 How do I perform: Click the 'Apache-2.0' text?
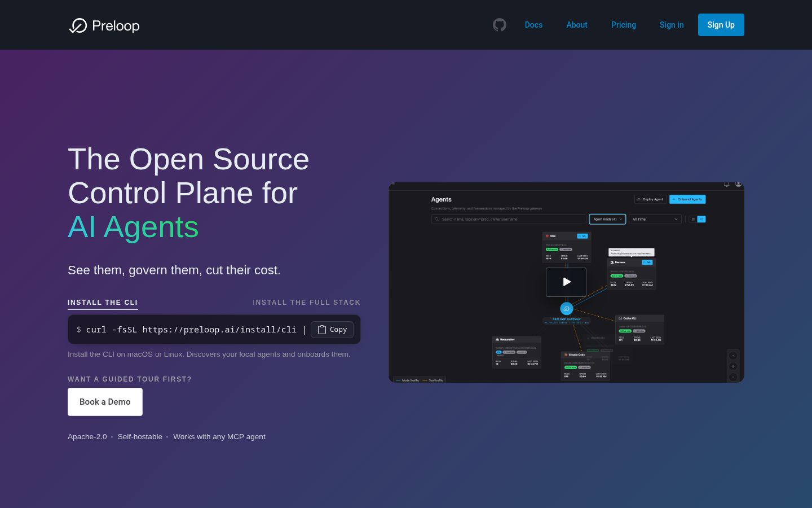pos(87,436)
